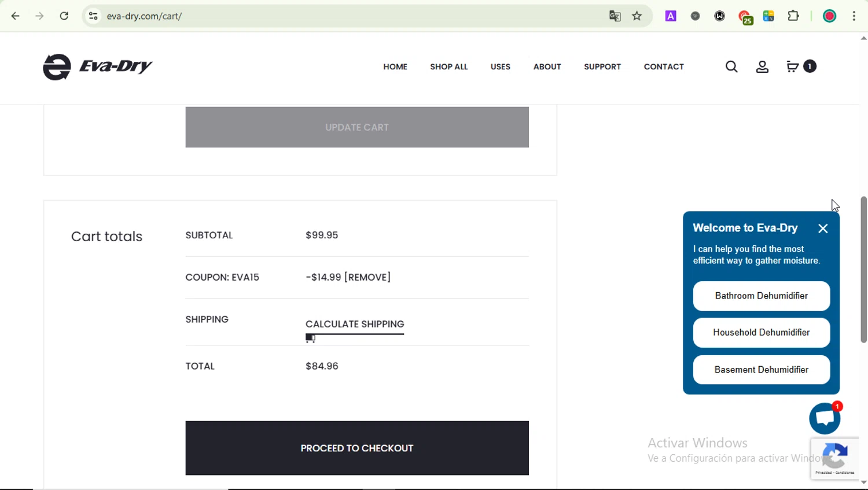Click the total $84.96 value

tap(322, 366)
